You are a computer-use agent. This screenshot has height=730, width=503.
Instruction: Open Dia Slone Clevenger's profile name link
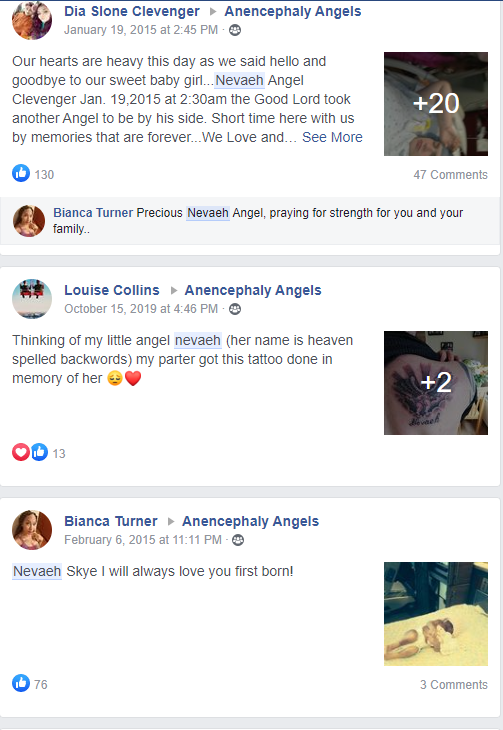pyautogui.click(x=132, y=11)
